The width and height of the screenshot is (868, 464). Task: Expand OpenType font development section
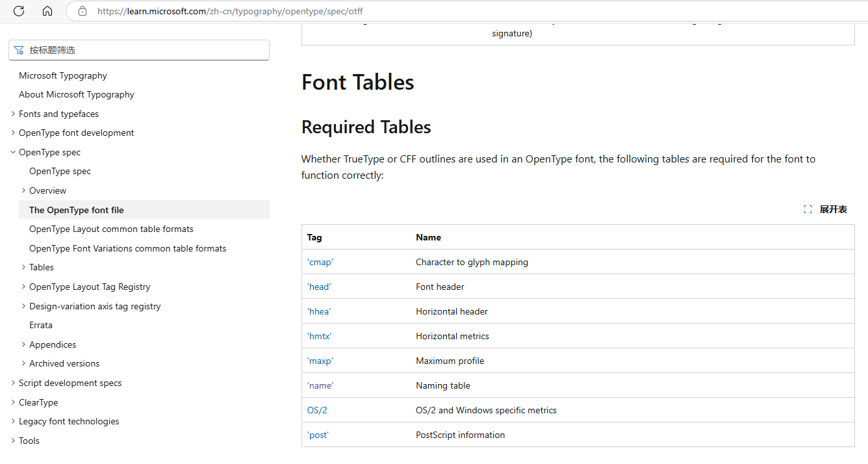point(13,133)
